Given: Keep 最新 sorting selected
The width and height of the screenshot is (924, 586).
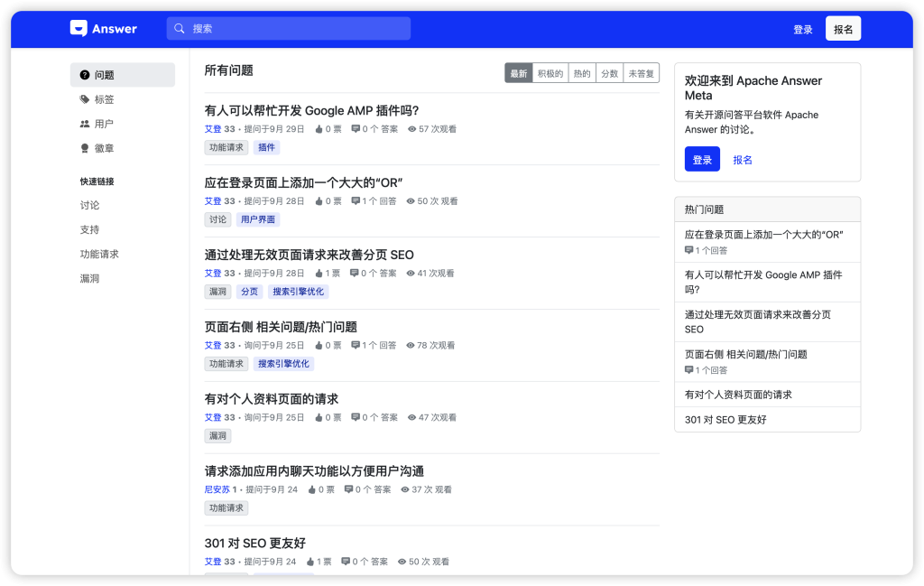Looking at the screenshot, I should point(518,71).
